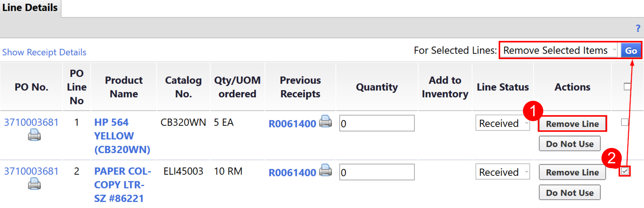Focus the Quantity field for line 1
The height and width of the screenshot is (208, 644).
(377, 123)
